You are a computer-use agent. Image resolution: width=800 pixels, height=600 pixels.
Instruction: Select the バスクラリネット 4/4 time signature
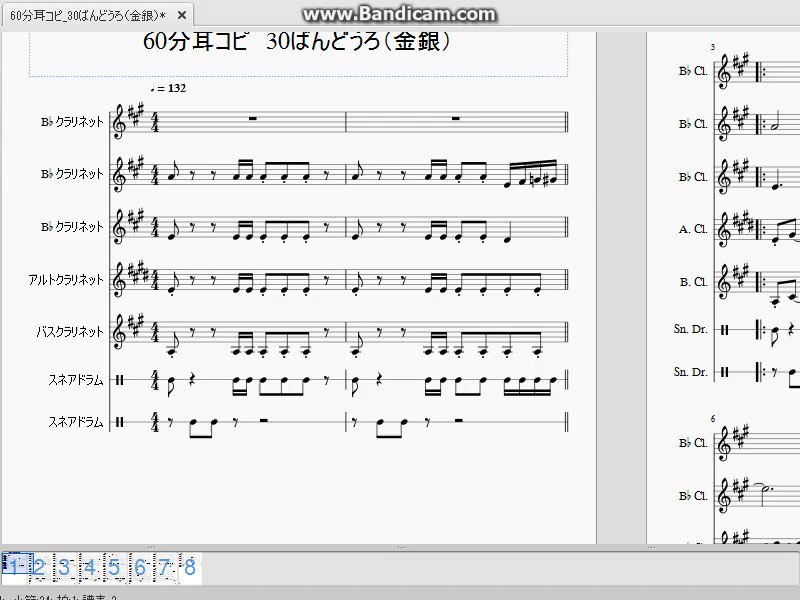pos(155,332)
